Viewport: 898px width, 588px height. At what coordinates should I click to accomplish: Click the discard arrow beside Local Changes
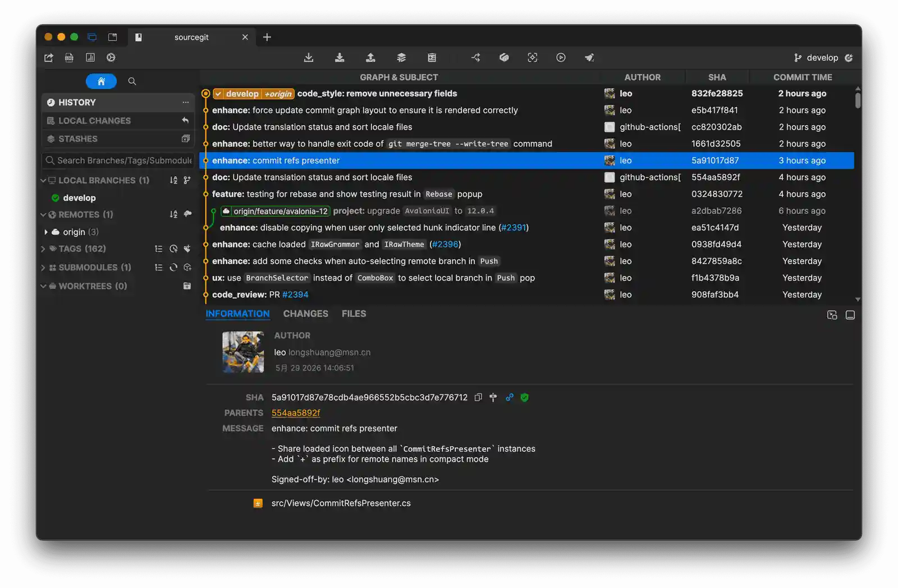tap(186, 121)
